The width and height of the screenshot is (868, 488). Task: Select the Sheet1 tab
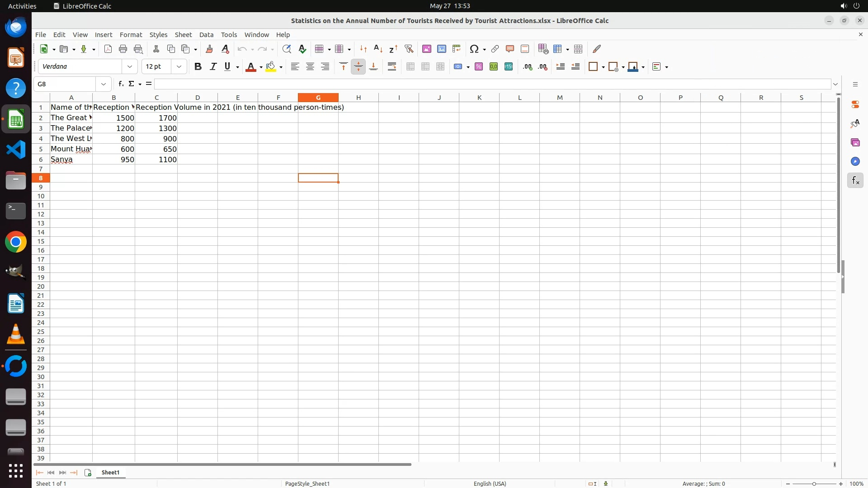pyautogui.click(x=110, y=472)
